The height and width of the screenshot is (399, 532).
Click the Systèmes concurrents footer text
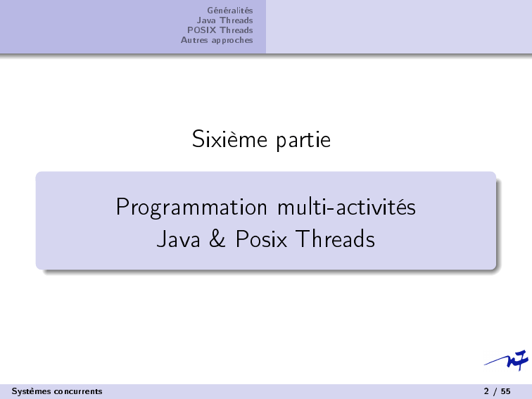click(56, 391)
